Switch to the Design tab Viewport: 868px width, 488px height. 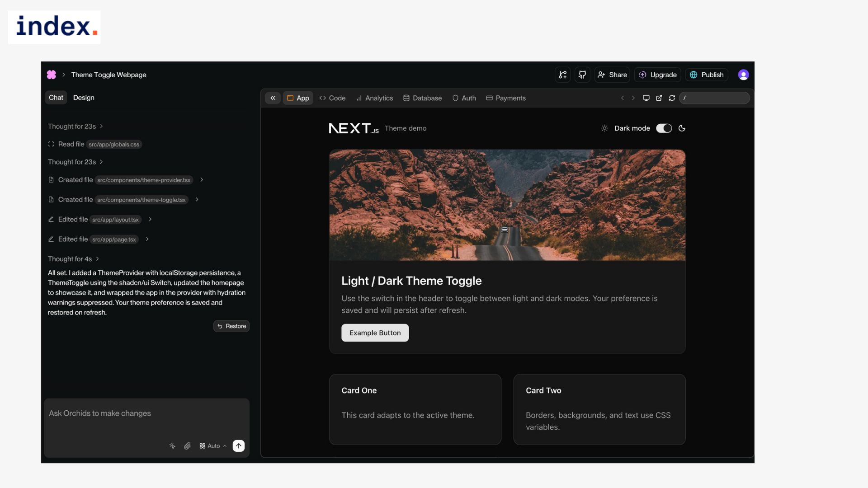[84, 98]
